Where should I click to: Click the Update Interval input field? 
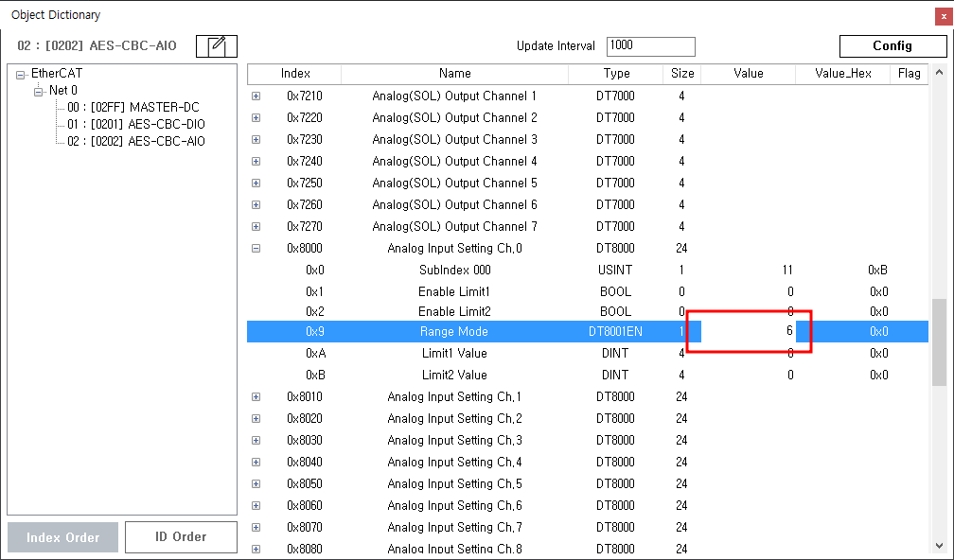[x=650, y=46]
